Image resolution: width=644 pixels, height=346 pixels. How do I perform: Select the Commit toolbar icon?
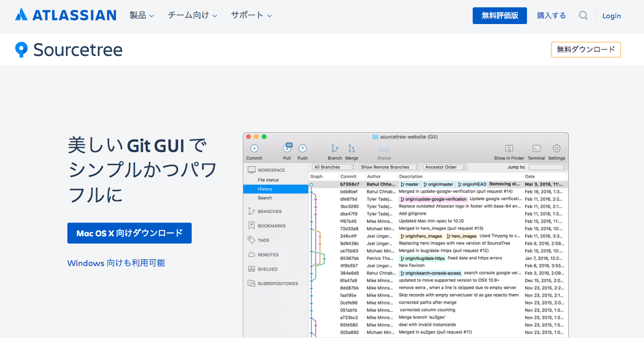[x=253, y=148]
